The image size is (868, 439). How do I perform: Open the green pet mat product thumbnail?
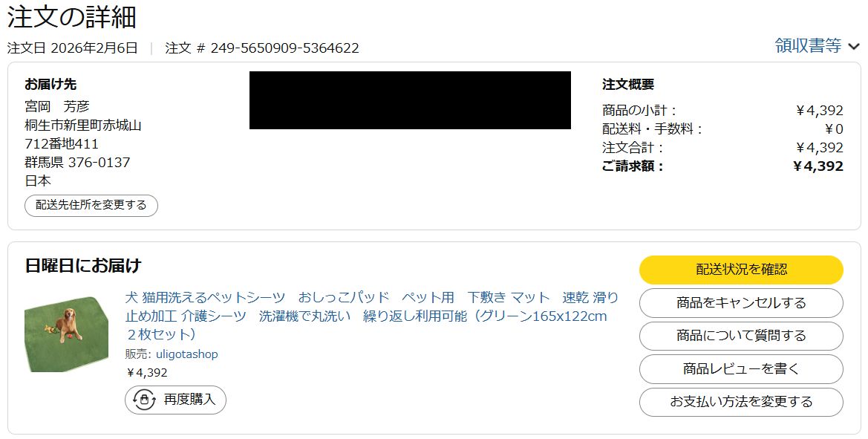[66, 334]
